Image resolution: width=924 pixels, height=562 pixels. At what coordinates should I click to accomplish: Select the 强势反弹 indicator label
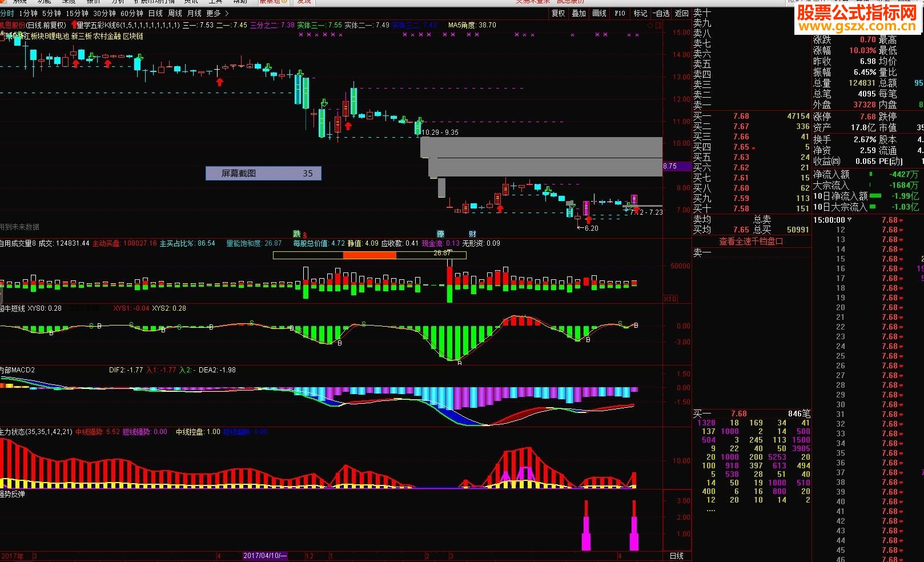pos(13,494)
